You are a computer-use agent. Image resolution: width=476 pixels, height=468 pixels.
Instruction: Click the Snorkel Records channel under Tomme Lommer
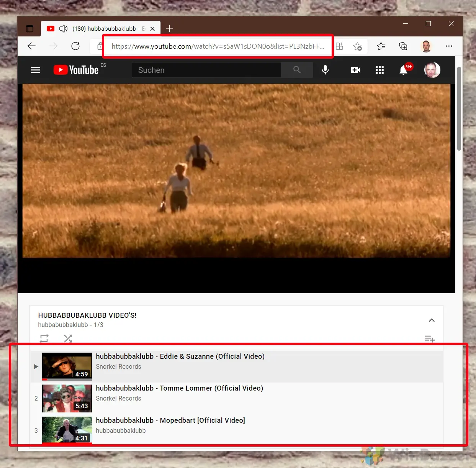[118, 399]
